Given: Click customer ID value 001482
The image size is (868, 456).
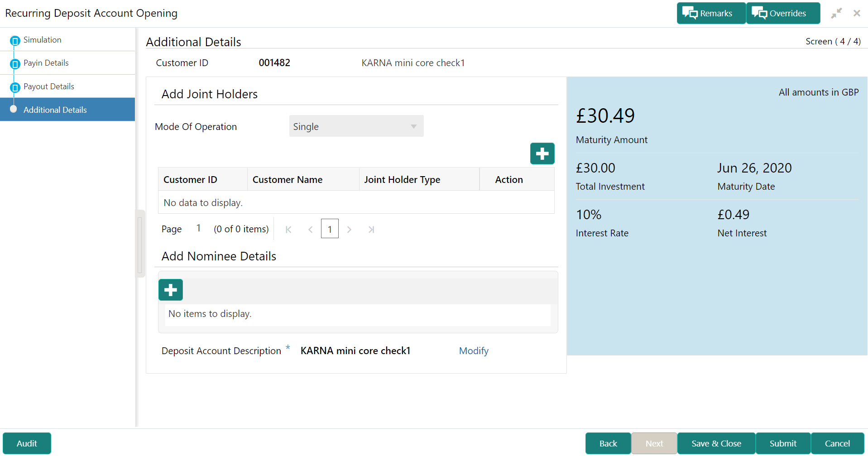Looking at the screenshot, I should point(274,63).
